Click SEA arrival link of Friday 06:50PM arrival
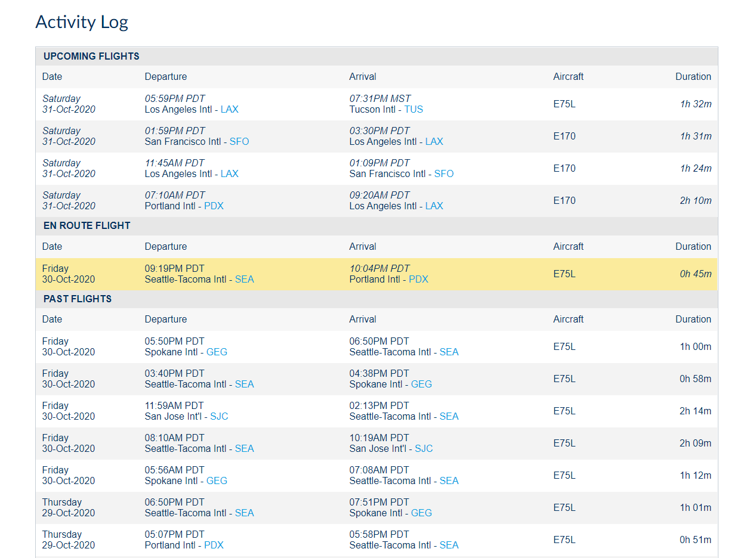756x558 pixels. pyautogui.click(x=449, y=352)
